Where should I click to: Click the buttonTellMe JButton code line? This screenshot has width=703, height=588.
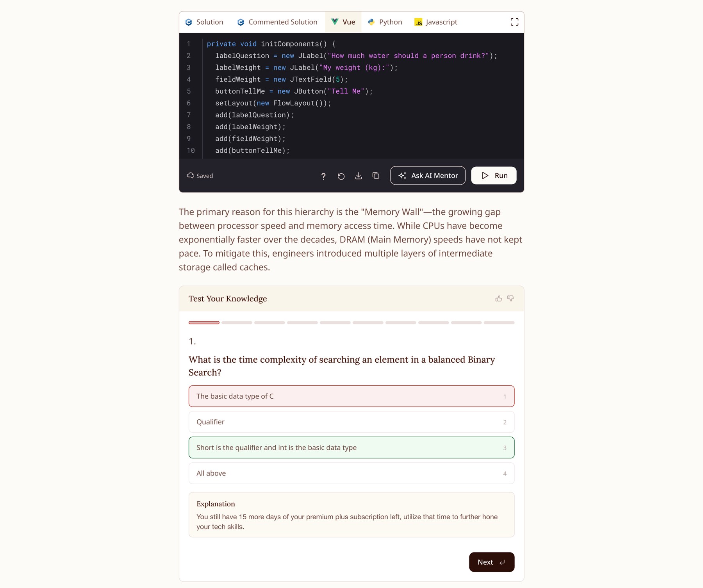[x=294, y=91]
